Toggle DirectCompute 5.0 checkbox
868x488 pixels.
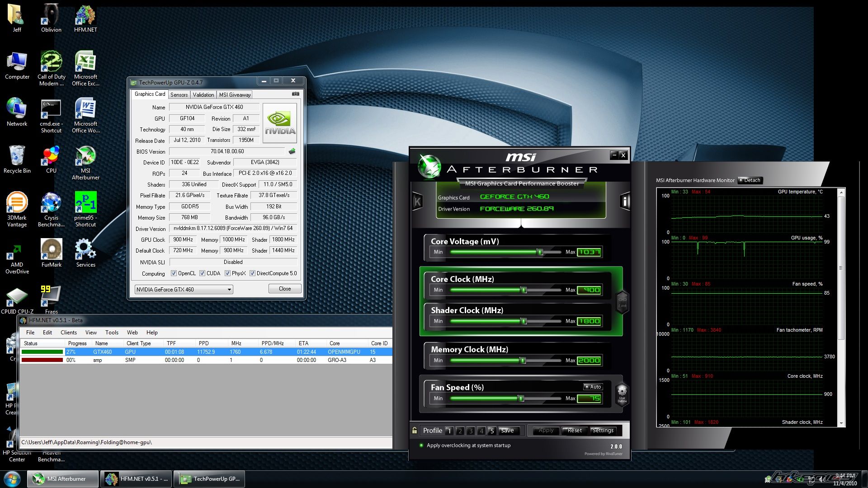pos(252,273)
